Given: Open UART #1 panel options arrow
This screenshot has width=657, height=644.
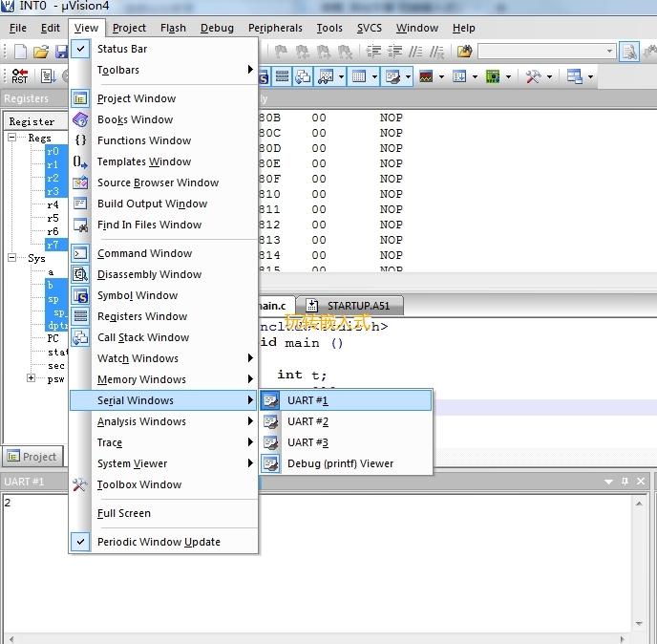Looking at the screenshot, I should [609, 482].
